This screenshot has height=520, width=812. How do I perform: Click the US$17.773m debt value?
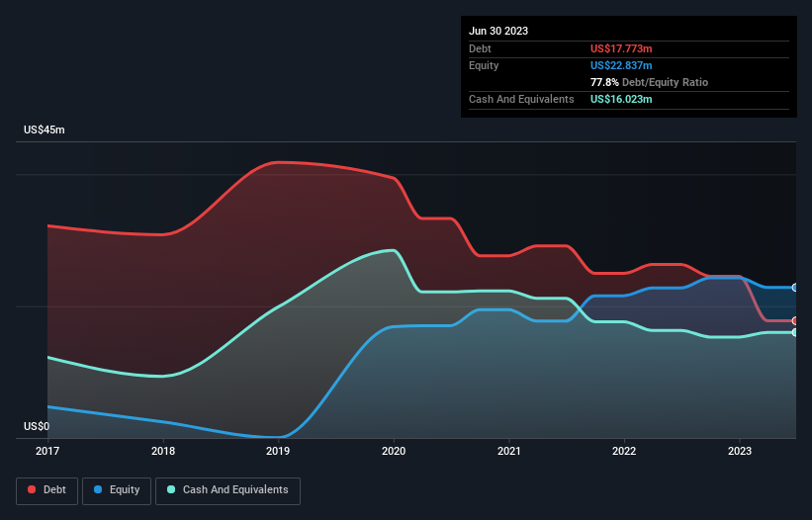621,48
